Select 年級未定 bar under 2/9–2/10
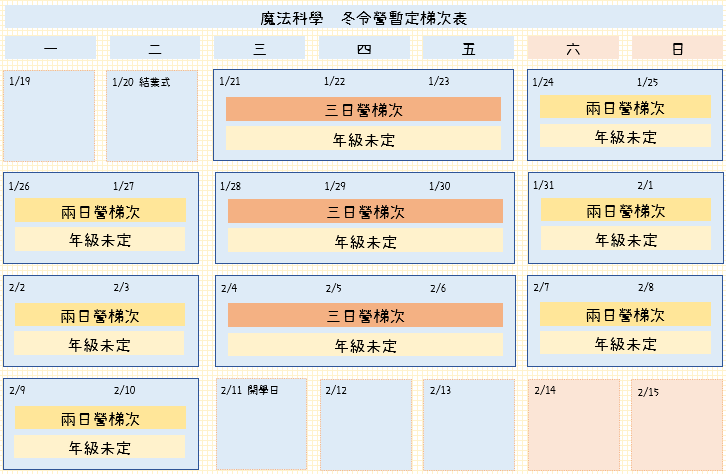726x474 pixels. pos(100,446)
